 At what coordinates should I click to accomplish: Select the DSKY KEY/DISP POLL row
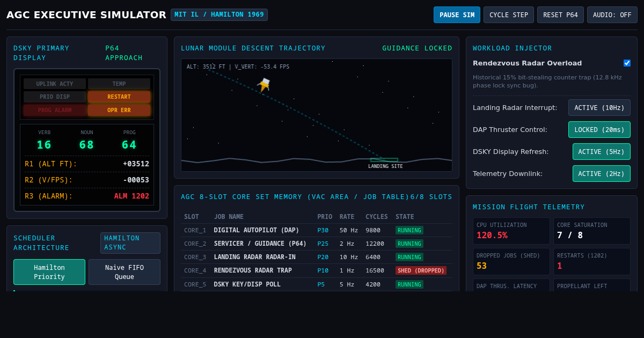(317, 284)
